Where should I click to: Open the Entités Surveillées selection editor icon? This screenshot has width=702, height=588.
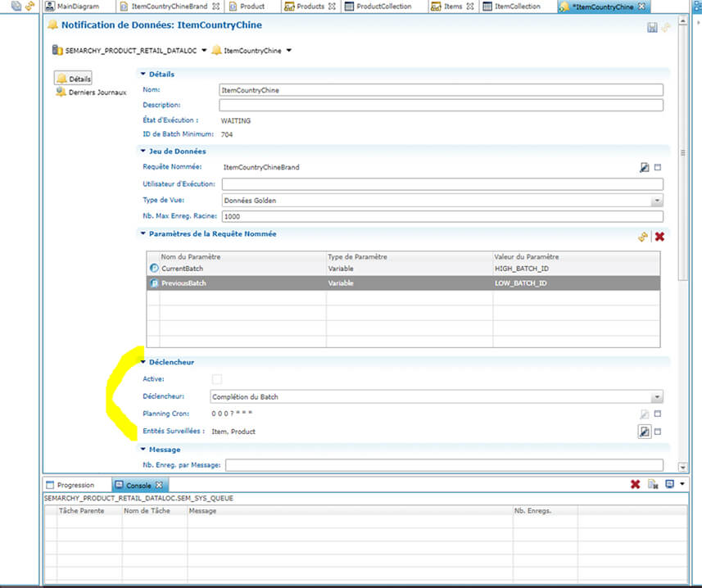coord(645,432)
